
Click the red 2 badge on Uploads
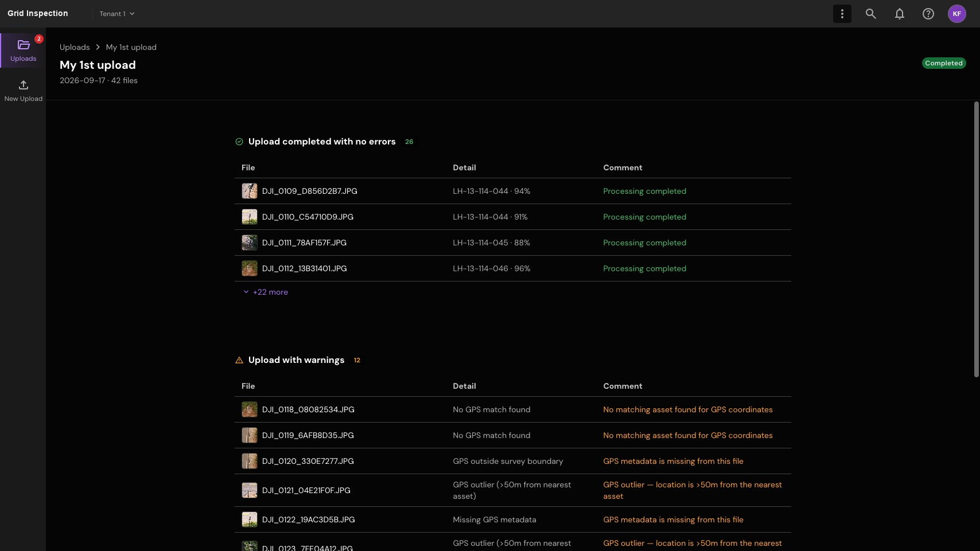(x=39, y=39)
